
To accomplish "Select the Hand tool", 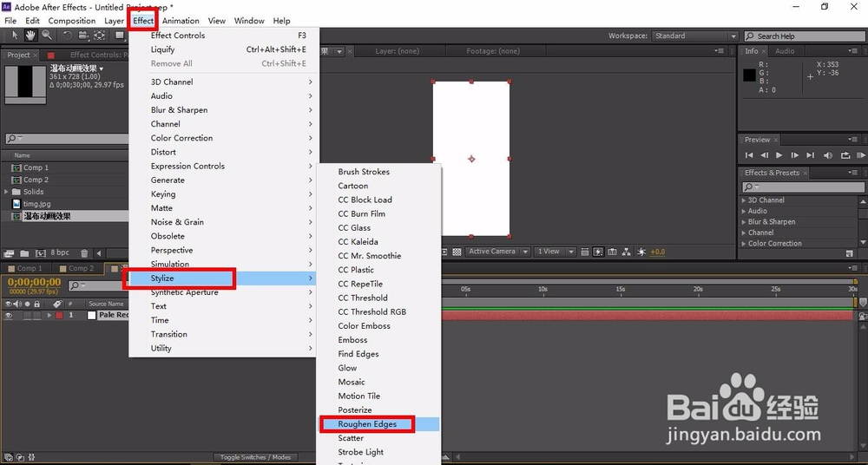I will pyautogui.click(x=30, y=36).
